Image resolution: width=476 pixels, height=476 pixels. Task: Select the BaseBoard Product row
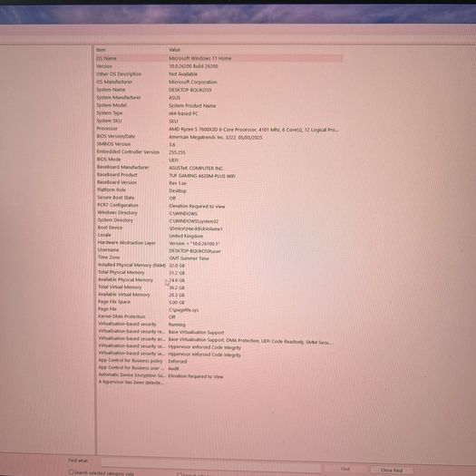pos(218,175)
